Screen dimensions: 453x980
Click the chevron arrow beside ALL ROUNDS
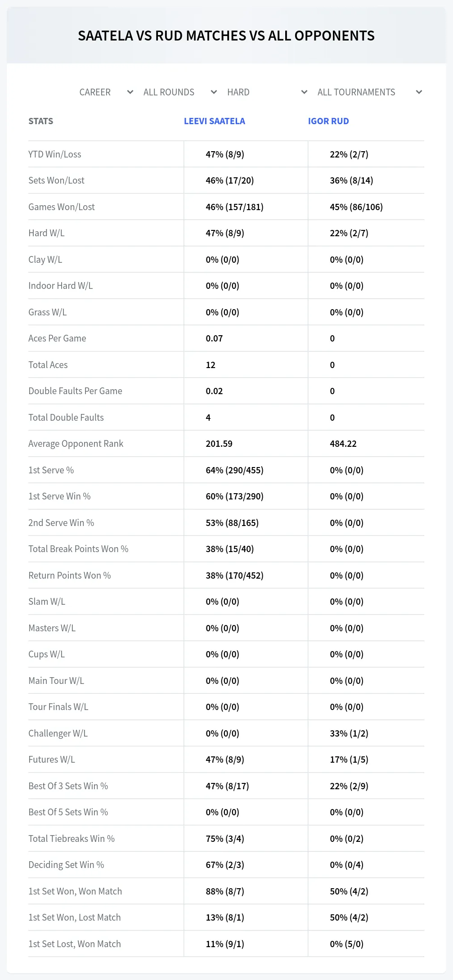pyautogui.click(x=214, y=92)
